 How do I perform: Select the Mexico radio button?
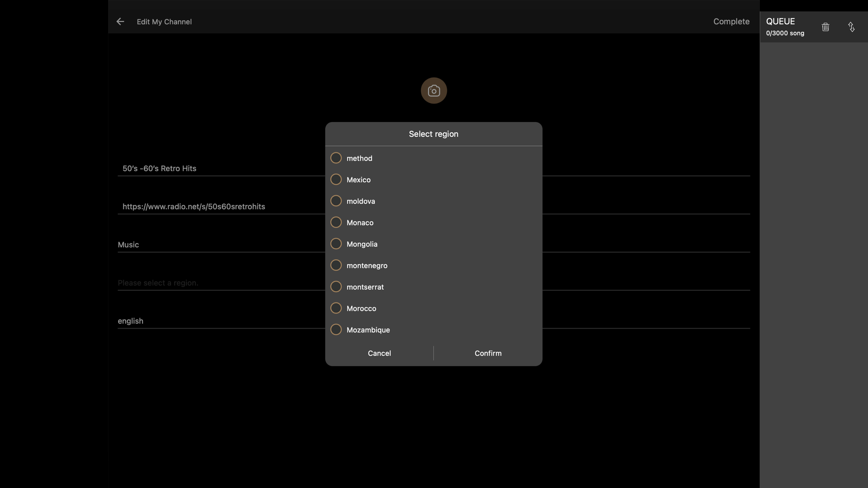[x=336, y=180]
